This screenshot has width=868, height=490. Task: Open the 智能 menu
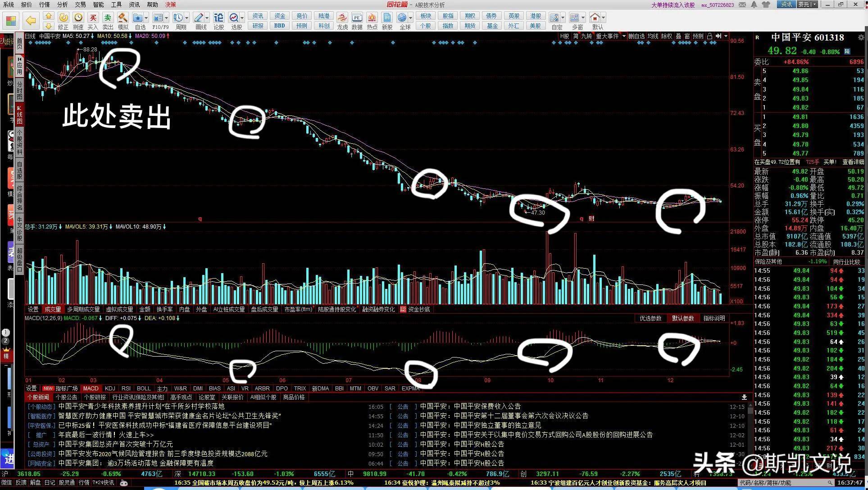coord(99,5)
